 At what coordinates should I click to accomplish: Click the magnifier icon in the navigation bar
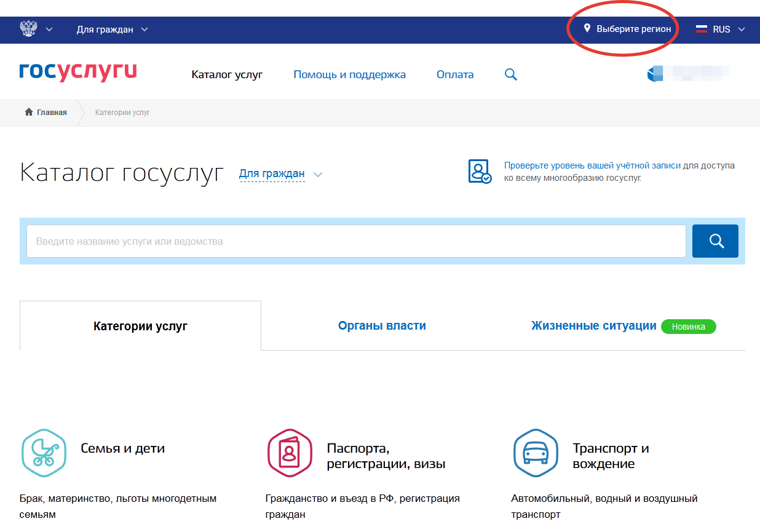[x=510, y=75]
